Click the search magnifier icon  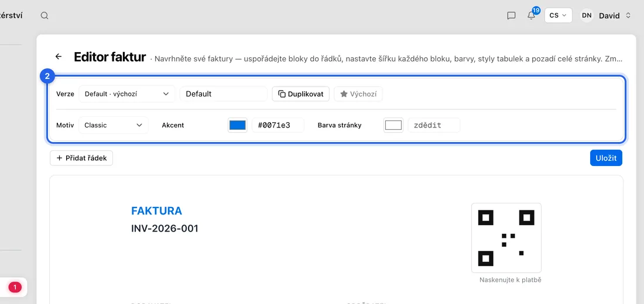(x=44, y=16)
